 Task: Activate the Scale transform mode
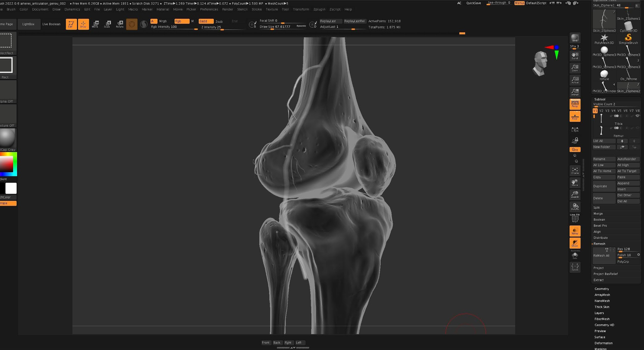click(107, 24)
